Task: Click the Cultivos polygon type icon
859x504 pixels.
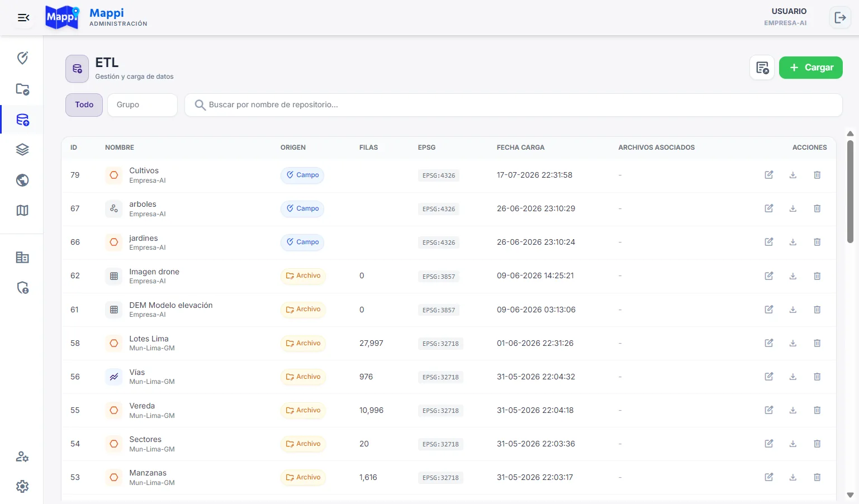Action: [x=114, y=175]
